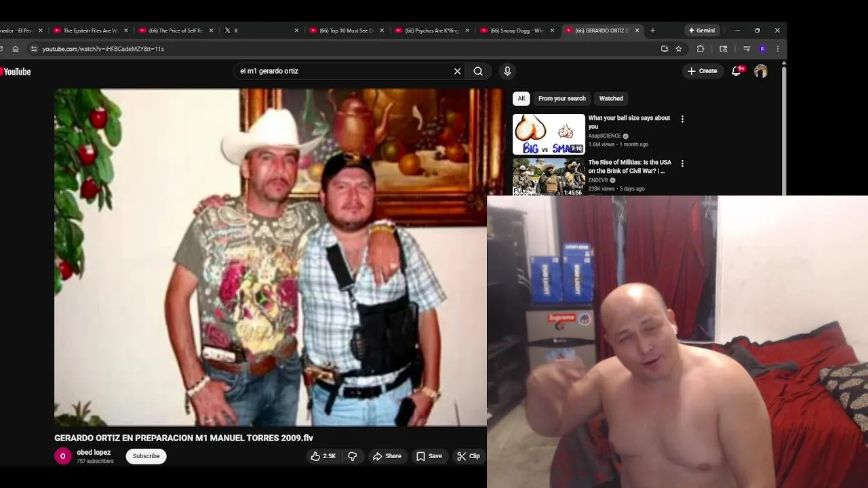Click the video title 'GERARDO ORTIZ EN PREPARACION'
This screenshot has width=868, height=488.
click(x=184, y=438)
